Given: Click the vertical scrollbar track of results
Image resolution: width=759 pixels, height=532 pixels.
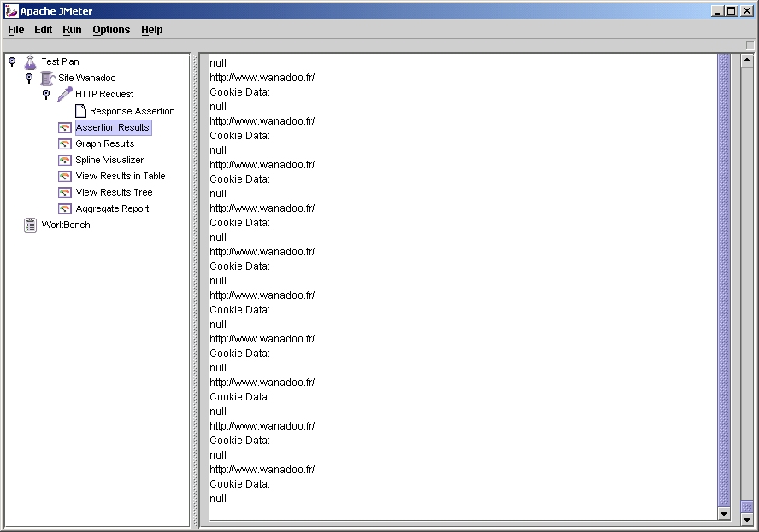Looking at the screenshot, I should click(746, 256).
